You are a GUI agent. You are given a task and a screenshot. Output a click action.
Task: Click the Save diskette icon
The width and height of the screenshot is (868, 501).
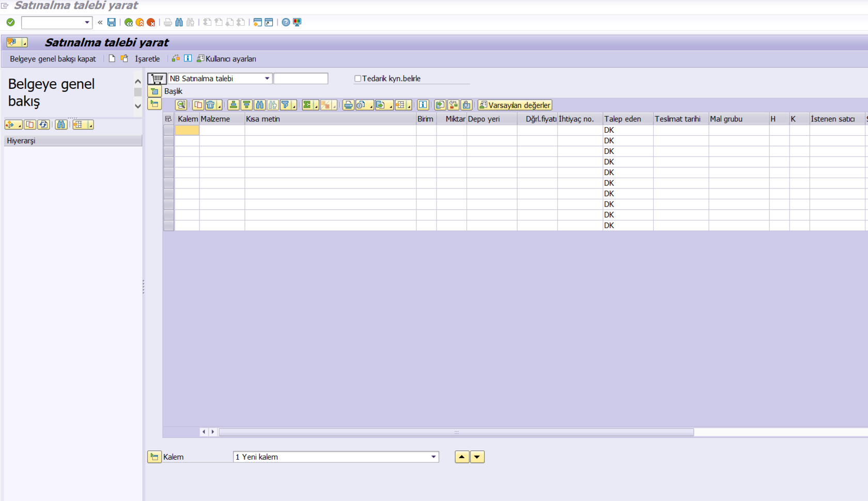point(112,22)
